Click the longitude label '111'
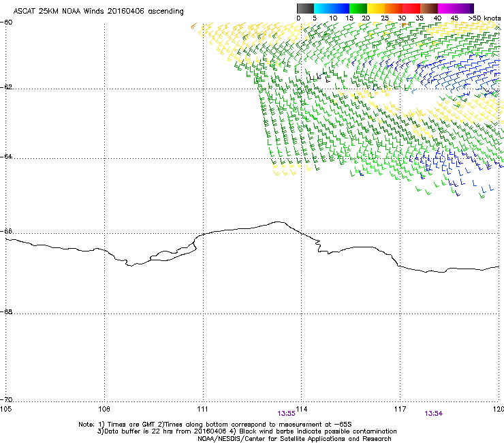Viewport: 504px width, 443px height. pyautogui.click(x=202, y=409)
